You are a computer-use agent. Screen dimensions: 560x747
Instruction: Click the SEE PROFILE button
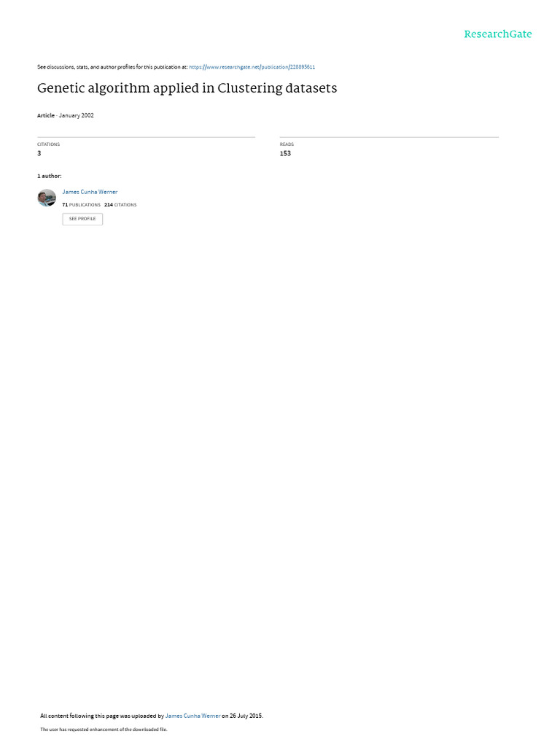click(82, 219)
